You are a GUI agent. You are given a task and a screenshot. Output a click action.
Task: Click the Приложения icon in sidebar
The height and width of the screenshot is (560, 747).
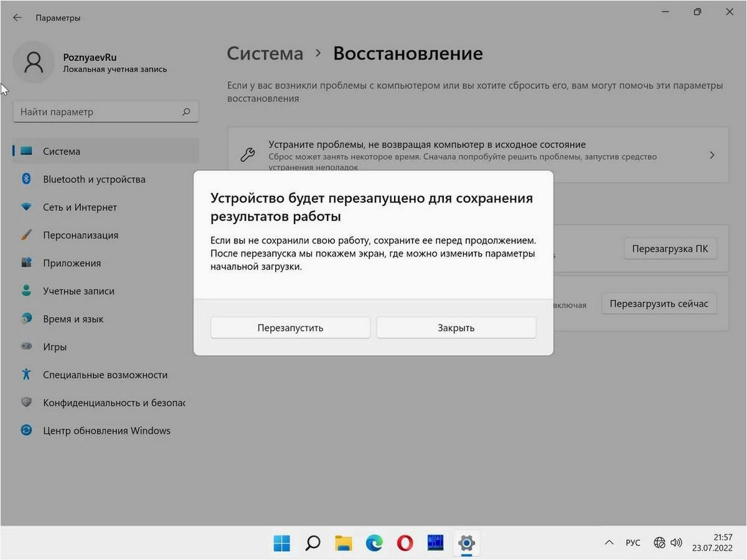point(26,263)
